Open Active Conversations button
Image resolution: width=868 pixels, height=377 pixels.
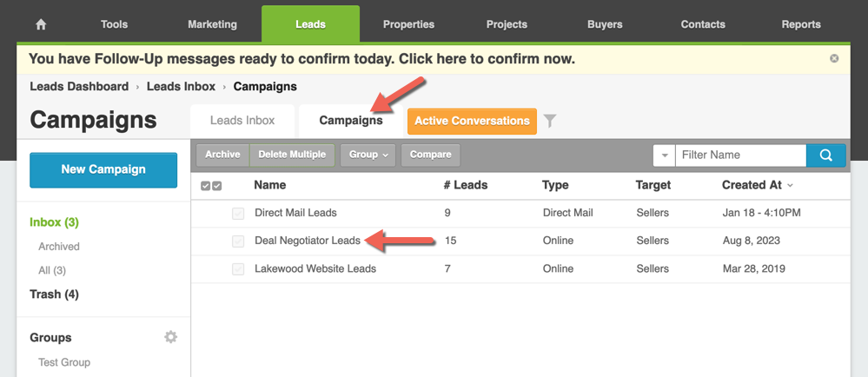coord(472,121)
